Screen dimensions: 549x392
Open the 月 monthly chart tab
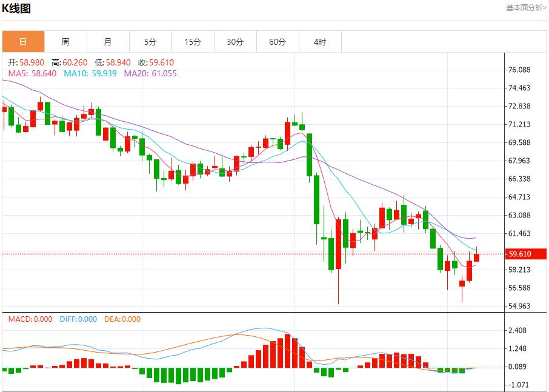click(108, 42)
